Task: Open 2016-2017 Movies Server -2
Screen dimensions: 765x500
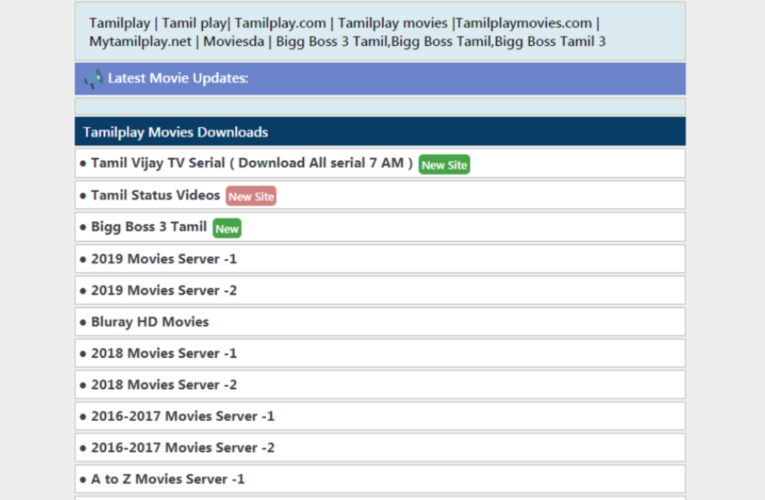Action: click(183, 448)
